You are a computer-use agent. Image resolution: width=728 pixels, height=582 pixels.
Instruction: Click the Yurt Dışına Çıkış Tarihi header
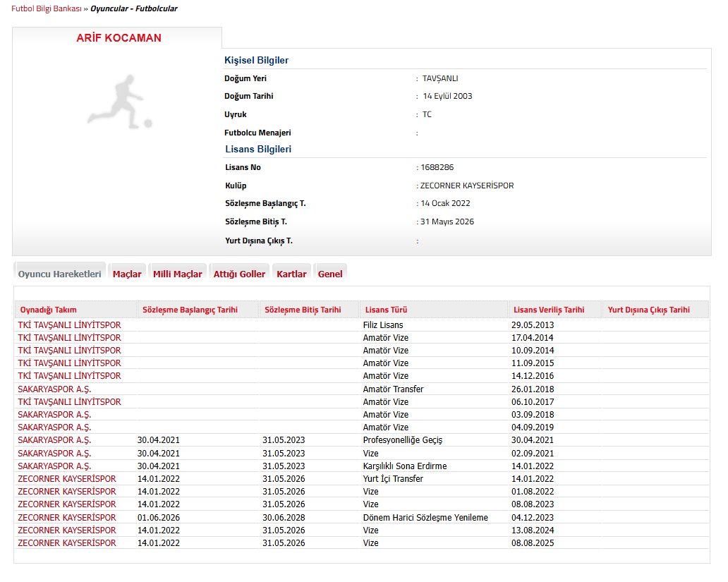pos(648,310)
